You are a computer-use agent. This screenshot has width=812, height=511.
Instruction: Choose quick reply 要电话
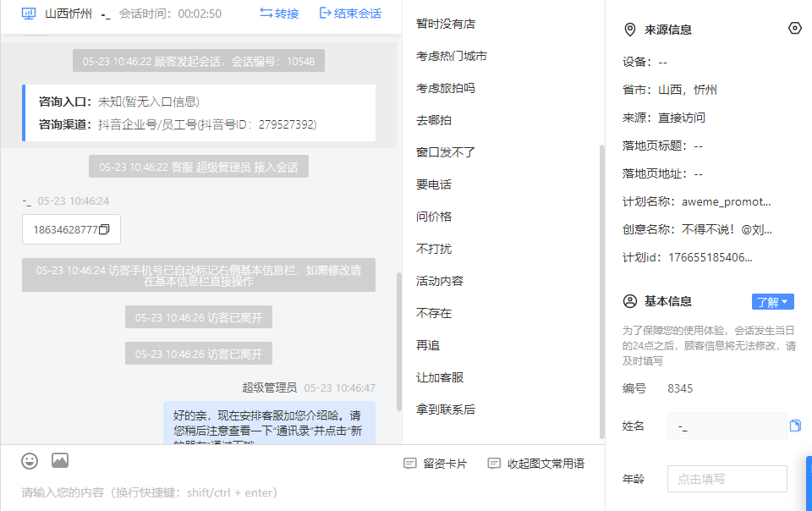pos(434,184)
